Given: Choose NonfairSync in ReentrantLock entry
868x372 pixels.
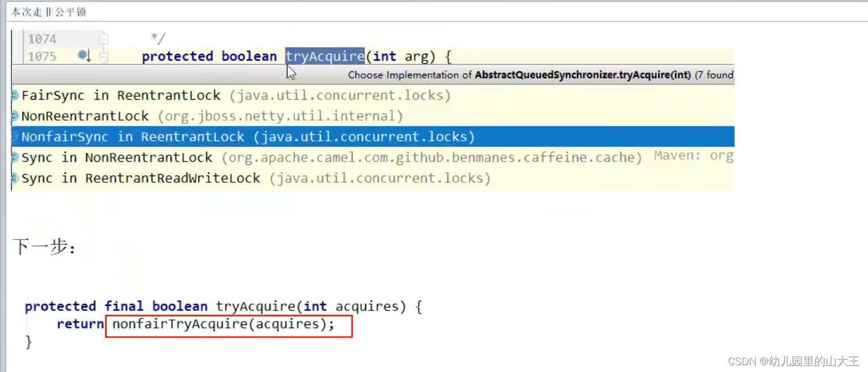Looking at the screenshot, I should [x=372, y=136].
